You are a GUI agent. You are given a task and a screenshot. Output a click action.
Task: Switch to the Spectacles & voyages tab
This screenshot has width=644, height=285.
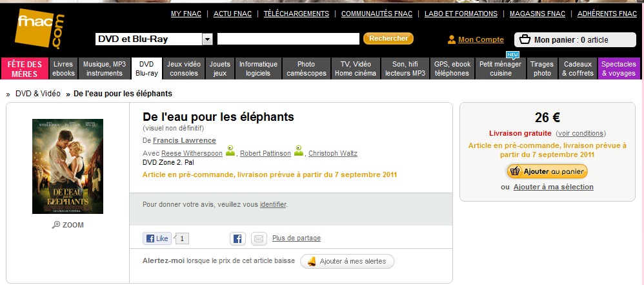[x=618, y=69]
